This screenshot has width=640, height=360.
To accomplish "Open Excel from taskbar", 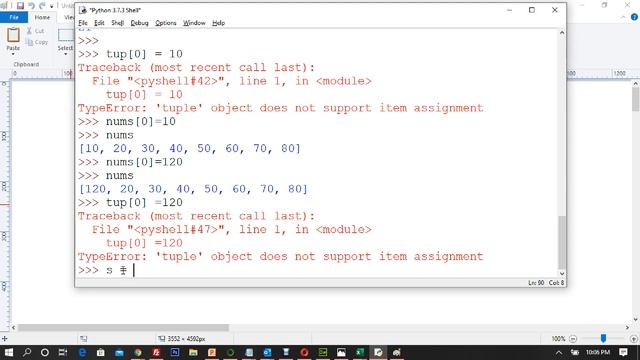I will click(360, 352).
